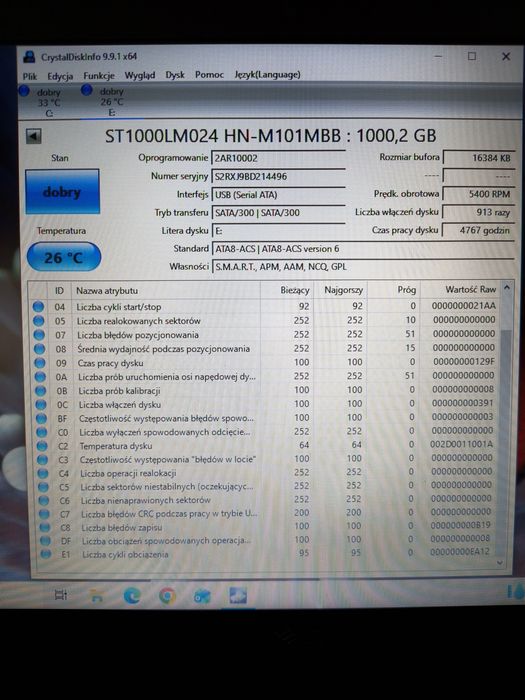Click the Litera dysku field E:
This screenshot has height=700, width=525.
278,230
